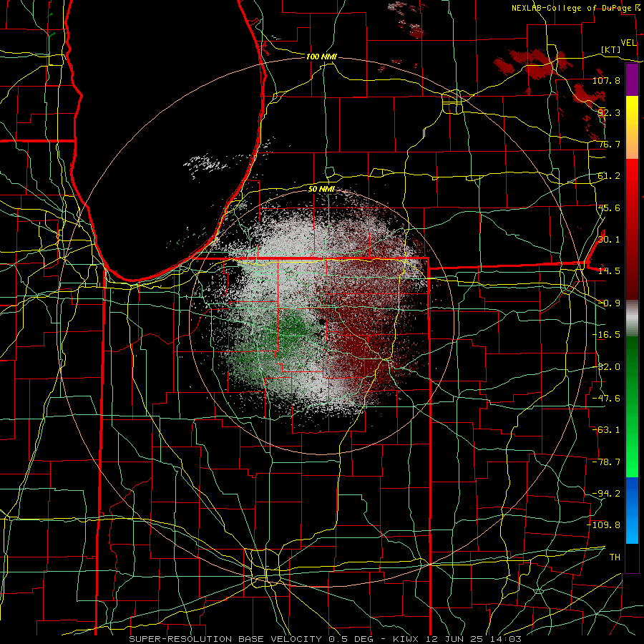Click the -94.2 velocity scale value
Viewport: 644px width, 644px height.
(x=606, y=494)
